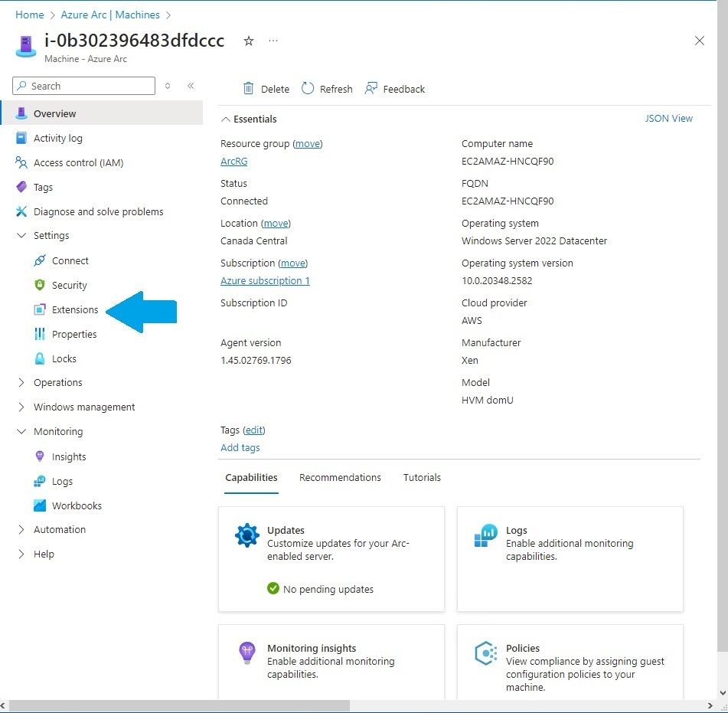Toggle expand-collapse all menu groups arrows
728x713 pixels.
[x=168, y=86]
